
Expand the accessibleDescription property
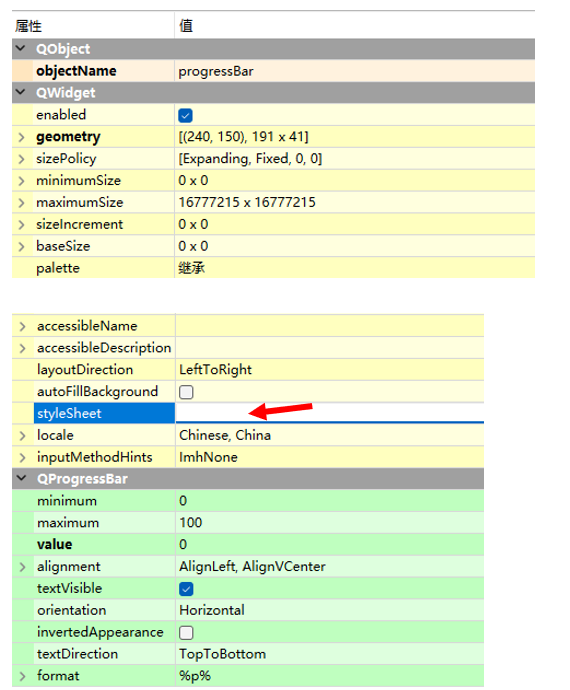click(22, 348)
